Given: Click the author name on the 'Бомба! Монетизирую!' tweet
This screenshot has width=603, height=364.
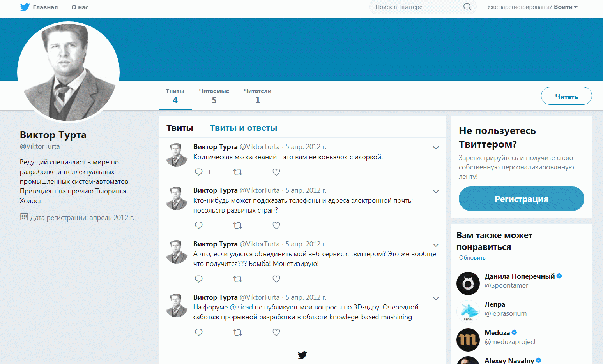Looking at the screenshot, I should (x=216, y=244).
